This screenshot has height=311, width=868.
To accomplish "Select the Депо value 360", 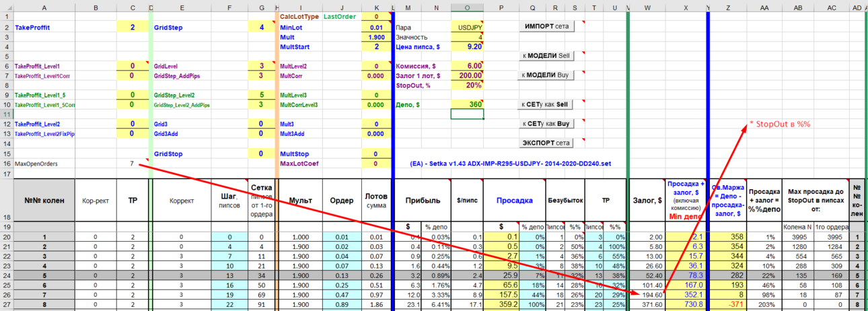I will point(467,104).
